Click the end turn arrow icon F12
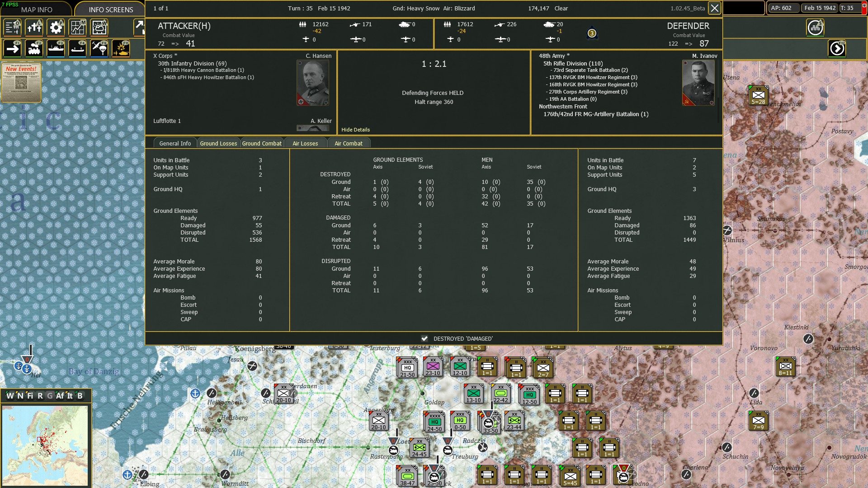The height and width of the screenshot is (488, 868). click(837, 48)
